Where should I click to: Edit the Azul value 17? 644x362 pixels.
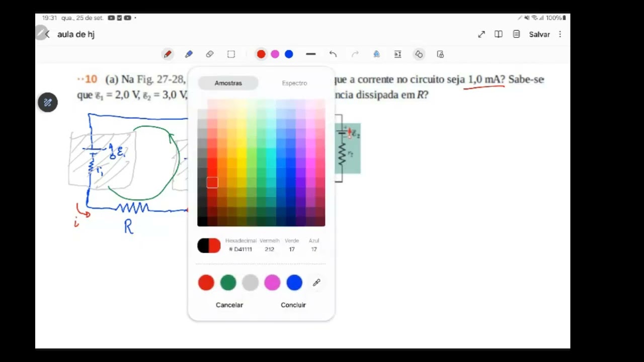pos(314,249)
